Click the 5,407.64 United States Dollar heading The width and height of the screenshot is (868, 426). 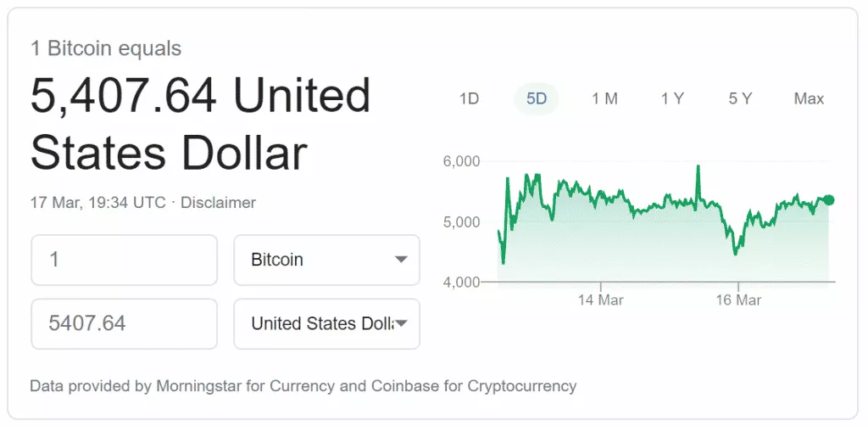200,125
